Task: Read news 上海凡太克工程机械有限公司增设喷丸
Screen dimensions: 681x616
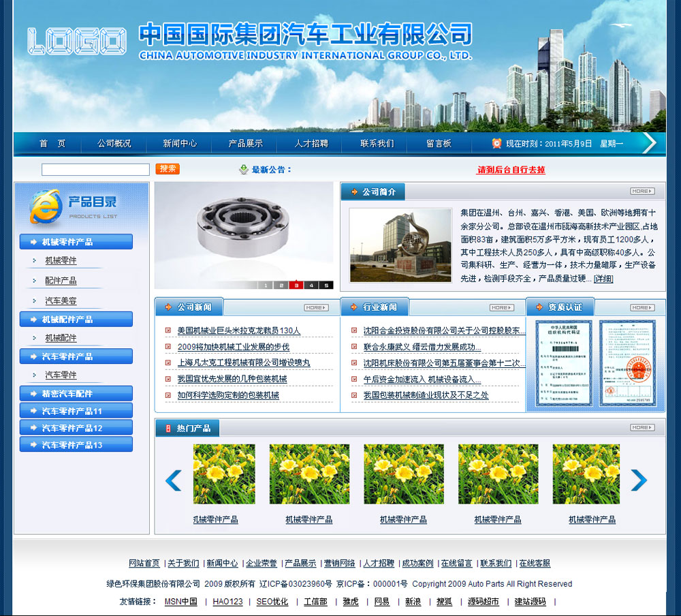Action: click(244, 363)
